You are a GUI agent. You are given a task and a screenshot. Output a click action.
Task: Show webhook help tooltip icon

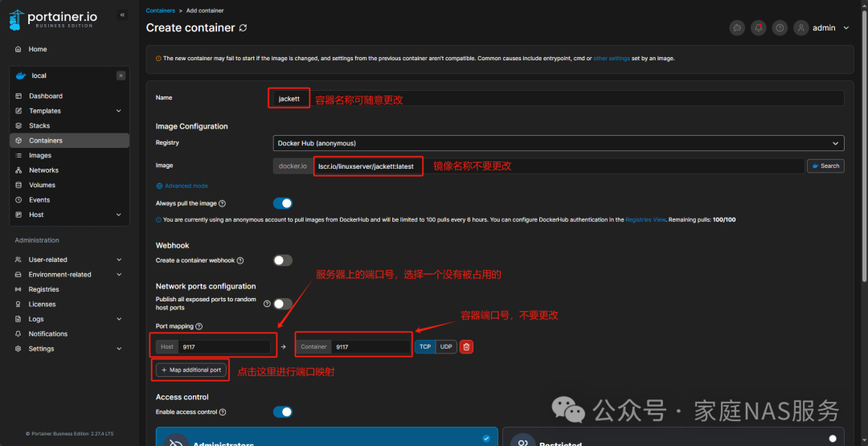pyautogui.click(x=240, y=260)
